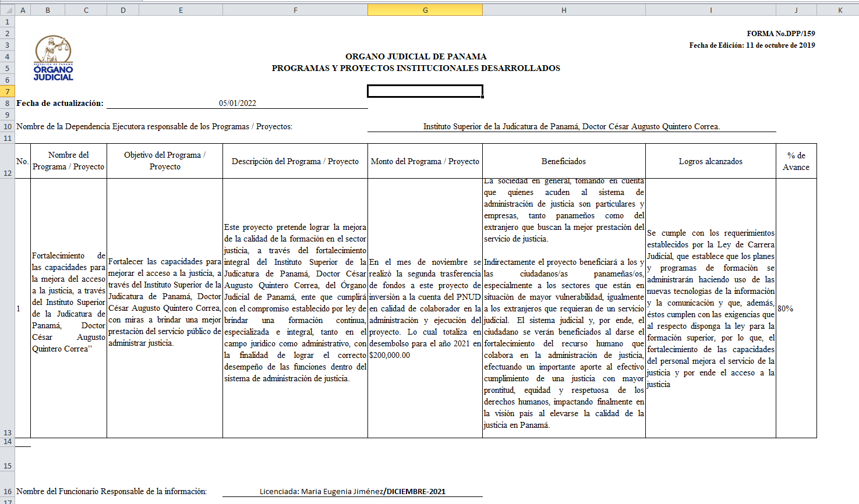
Task: Select column C header
Action: pos(86,10)
